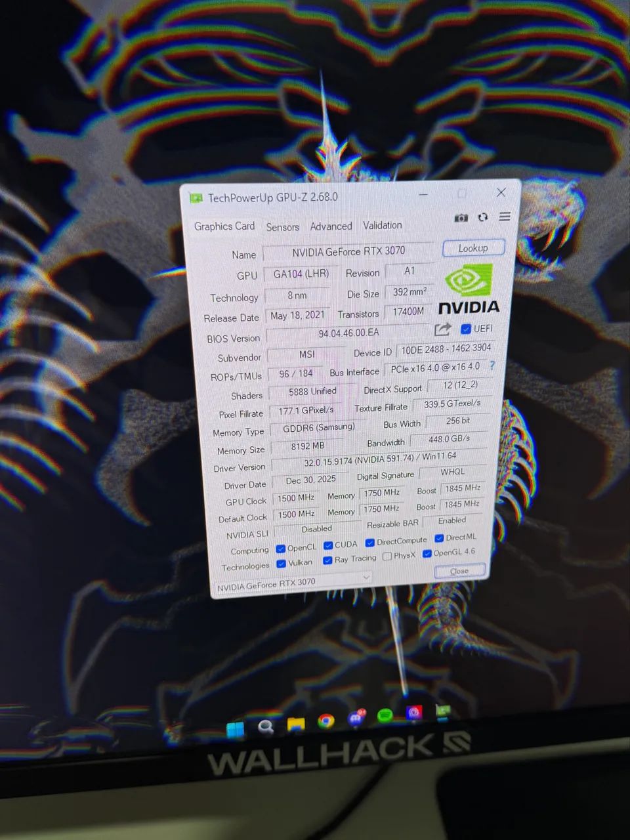The height and width of the screenshot is (840, 630).
Task: Click the Driver Date value Dec 30, 2025
Action: [310, 480]
